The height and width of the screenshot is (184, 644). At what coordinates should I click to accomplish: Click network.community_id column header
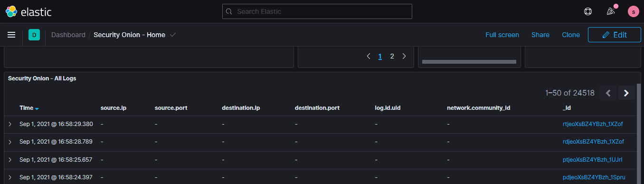coord(478,108)
